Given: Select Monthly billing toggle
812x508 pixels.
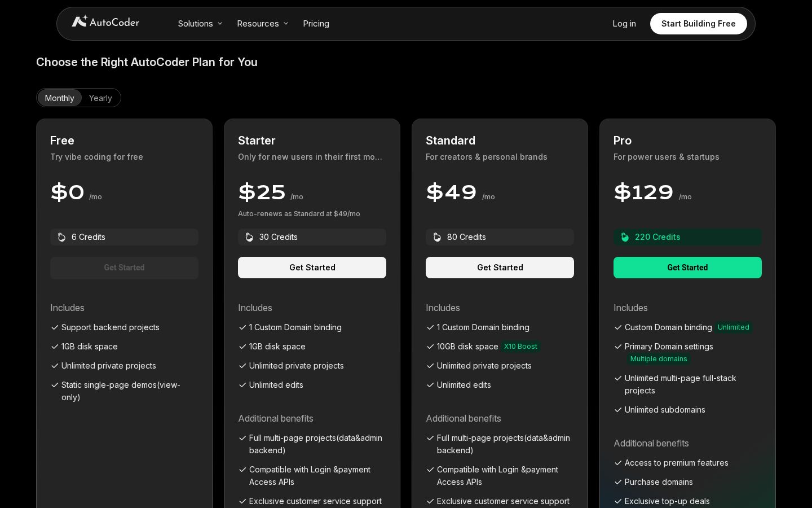Looking at the screenshot, I should coord(59,98).
